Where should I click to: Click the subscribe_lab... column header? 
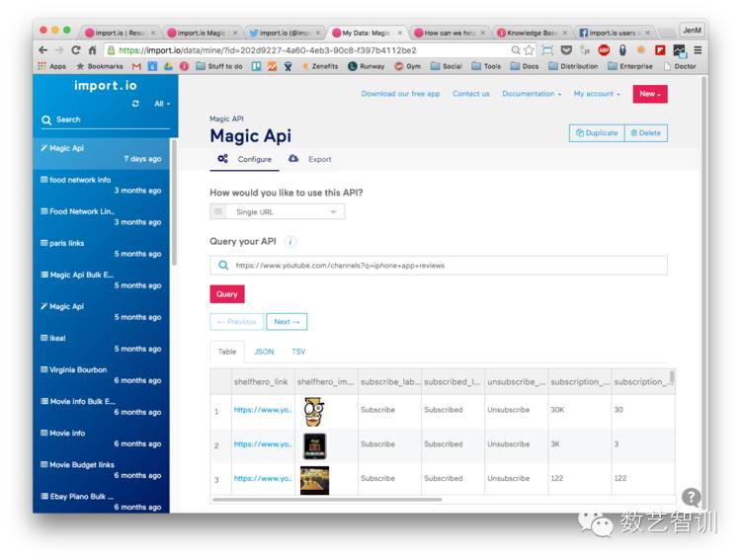[x=390, y=381]
